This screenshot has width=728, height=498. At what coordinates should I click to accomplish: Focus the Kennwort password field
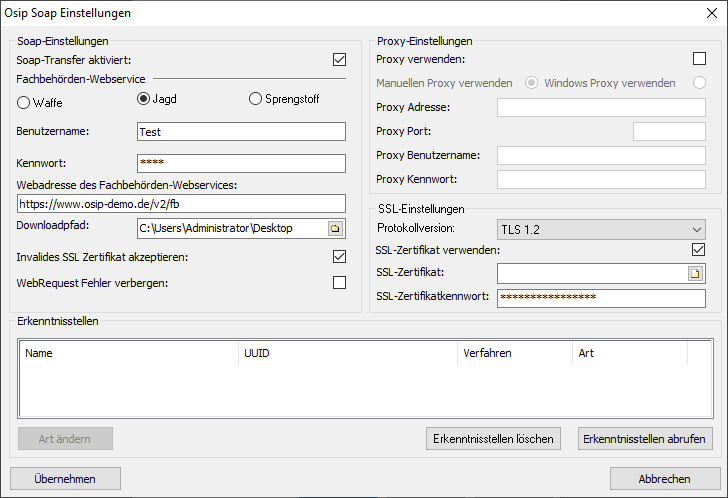click(240, 163)
